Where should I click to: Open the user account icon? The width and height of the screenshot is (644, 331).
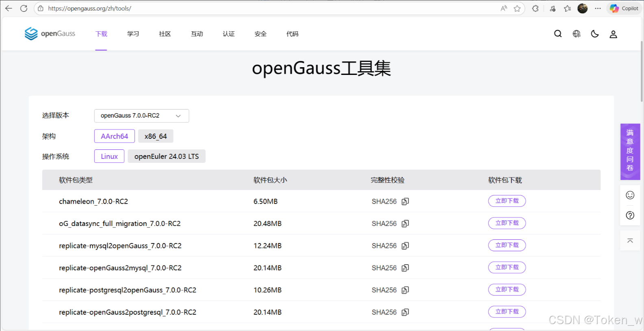613,34
